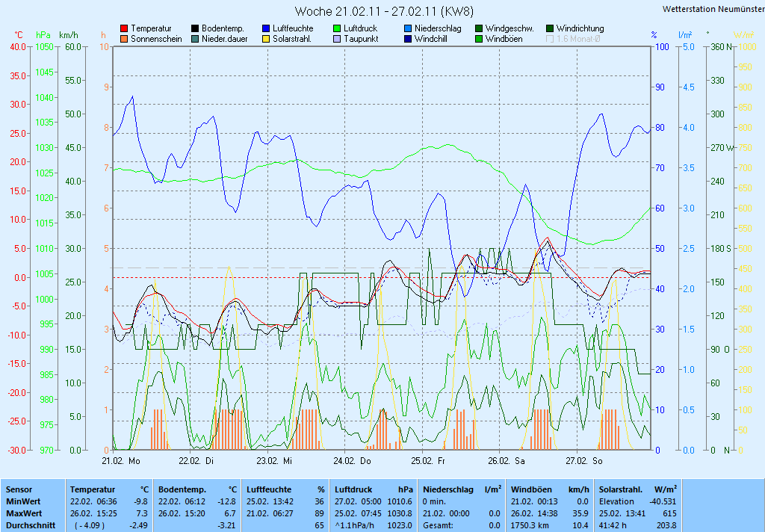Viewport: 765px width, 532px height.
Task: Click the 1750.3 km wind run value
Action: [531, 526]
